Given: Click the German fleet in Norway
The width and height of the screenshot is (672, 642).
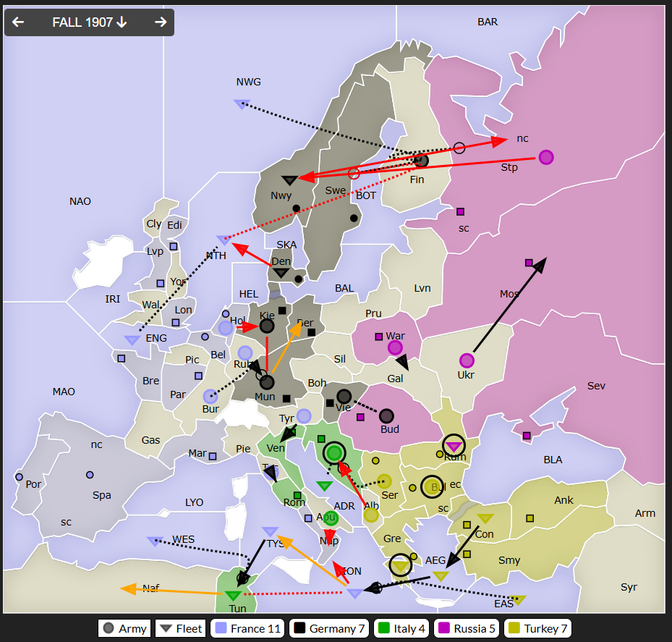Looking at the screenshot, I should pyautogui.click(x=290, y=180).
